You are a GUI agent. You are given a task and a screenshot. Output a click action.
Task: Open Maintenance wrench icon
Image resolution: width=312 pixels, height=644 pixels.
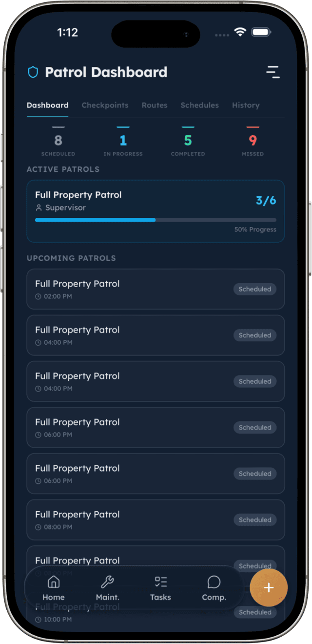click(x=107, y=582)
